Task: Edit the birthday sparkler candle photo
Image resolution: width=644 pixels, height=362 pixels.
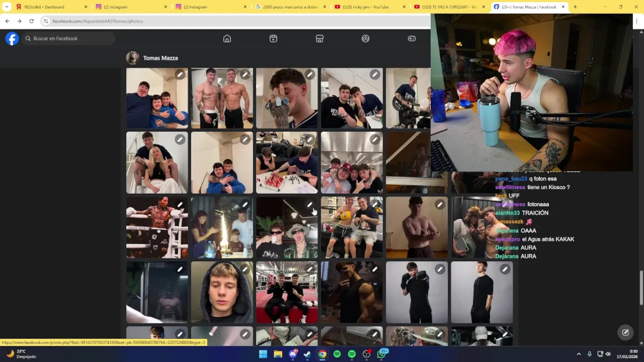Action: coord(245,204)
